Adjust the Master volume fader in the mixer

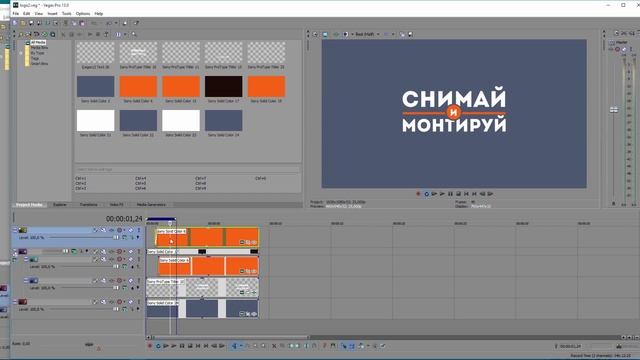click(613, 110)
